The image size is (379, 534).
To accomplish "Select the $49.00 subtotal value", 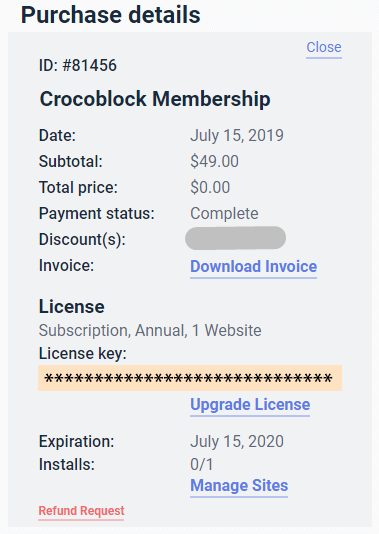I will [214, 161].
